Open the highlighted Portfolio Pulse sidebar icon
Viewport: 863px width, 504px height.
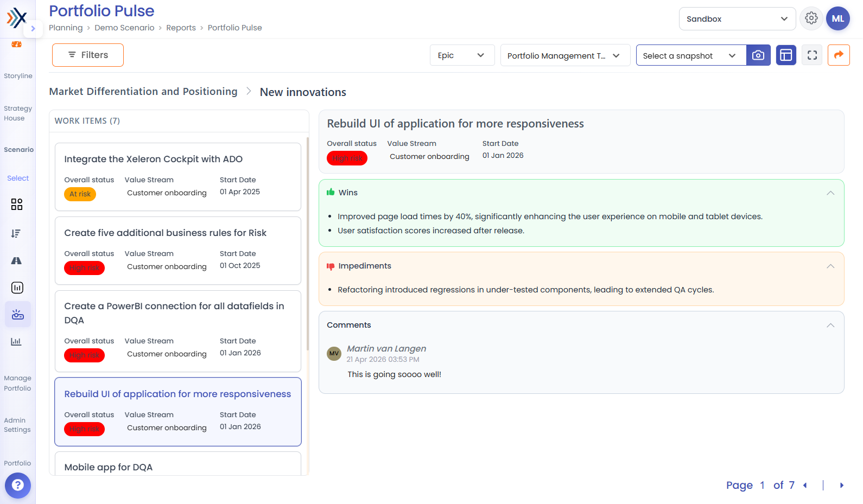click(18, 314)
